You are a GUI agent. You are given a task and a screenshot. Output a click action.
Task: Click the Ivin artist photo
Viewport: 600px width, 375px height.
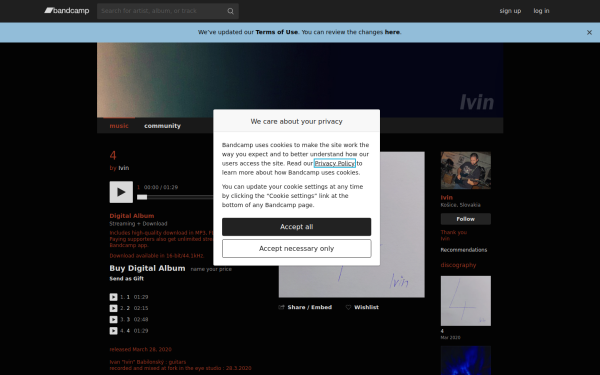coord(466,170)
